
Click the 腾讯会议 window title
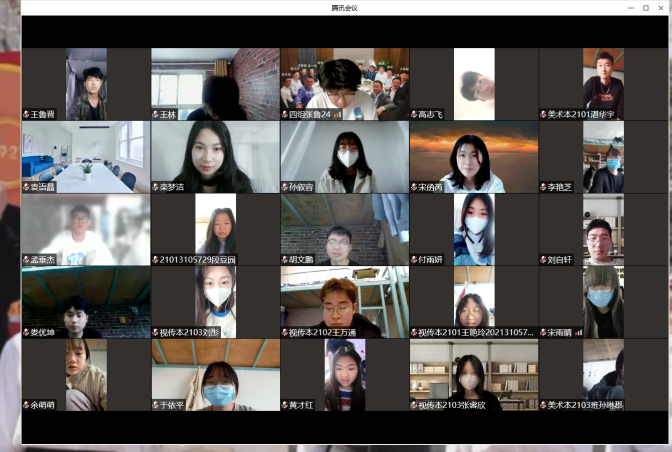coord(344,8)
